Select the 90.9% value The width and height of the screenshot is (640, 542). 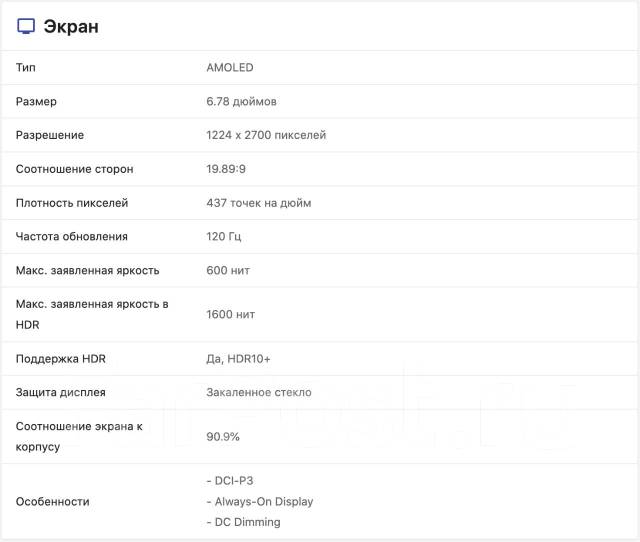click(x=223, y=437)
